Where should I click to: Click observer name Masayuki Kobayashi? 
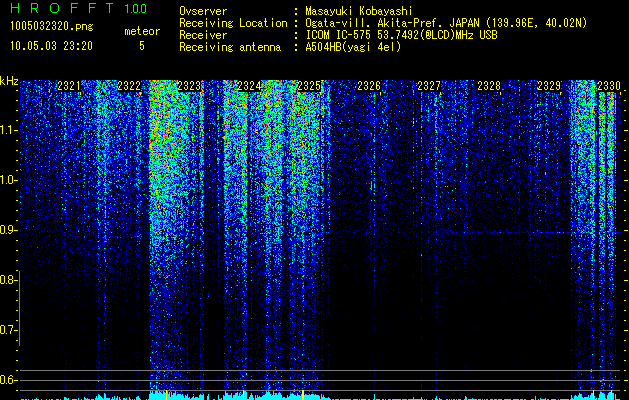359,11
